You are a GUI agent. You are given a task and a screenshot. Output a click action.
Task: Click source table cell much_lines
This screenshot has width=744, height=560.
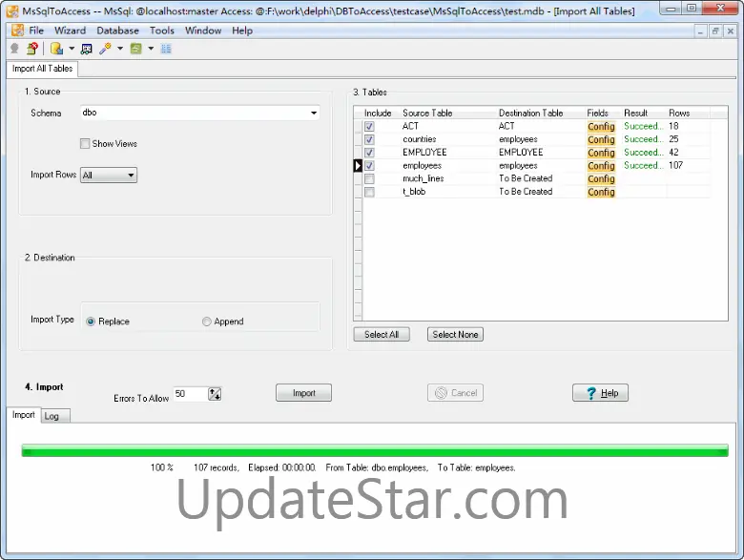[x=424, y=179]
